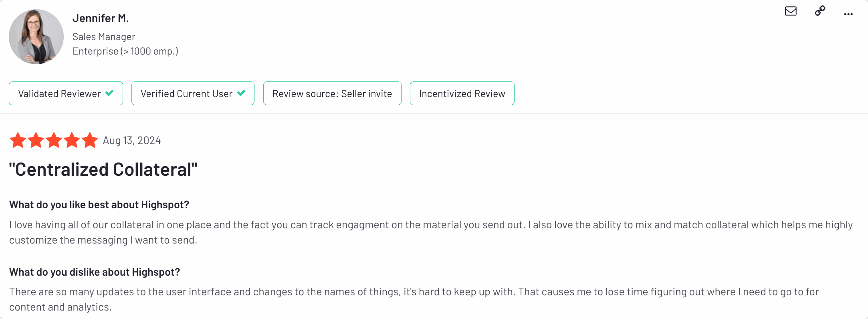The image size is (868, 319).
Task: Click the Enterprise (> 1000 emp.) company size
Action: [x=125, y=51]
